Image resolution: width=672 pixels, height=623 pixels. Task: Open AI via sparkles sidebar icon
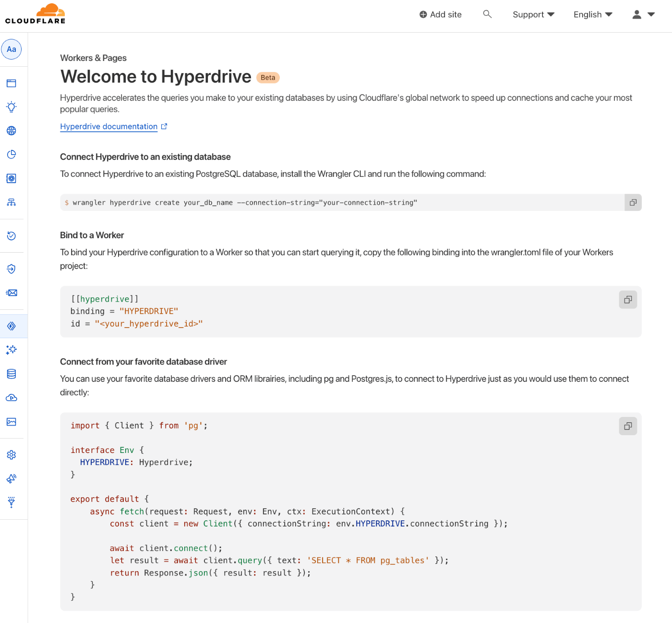(x=12, y=350)
